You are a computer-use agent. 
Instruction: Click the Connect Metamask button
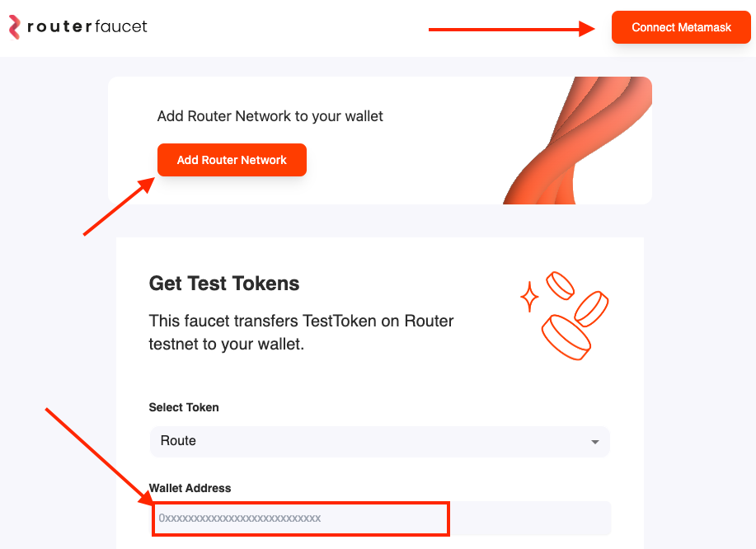680,27
